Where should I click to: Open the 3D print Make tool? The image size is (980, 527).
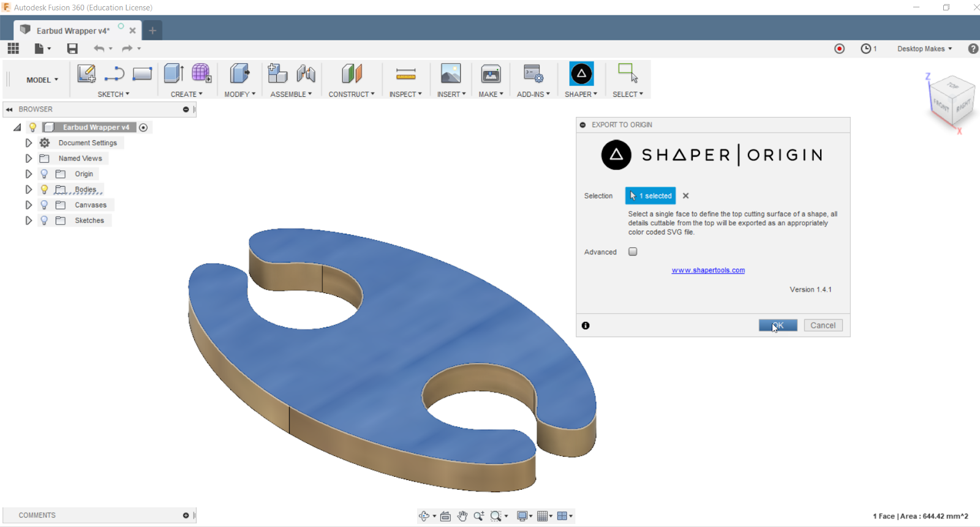point(491,73)
